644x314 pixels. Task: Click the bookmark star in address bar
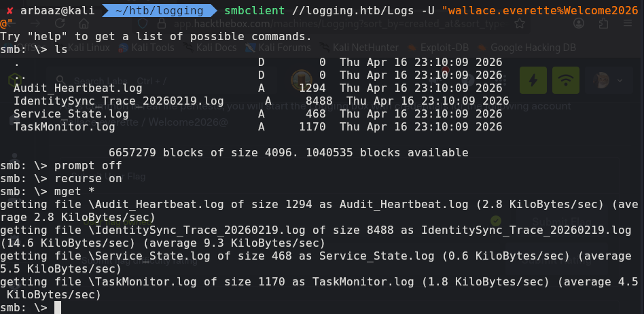coord(520,24)
